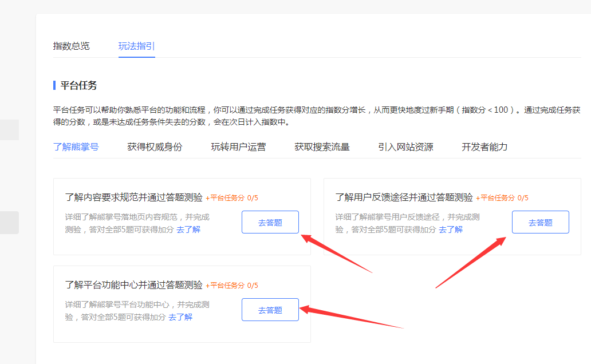
Task: Open the 开发者能力 task category
Action: tap(484, 147)
